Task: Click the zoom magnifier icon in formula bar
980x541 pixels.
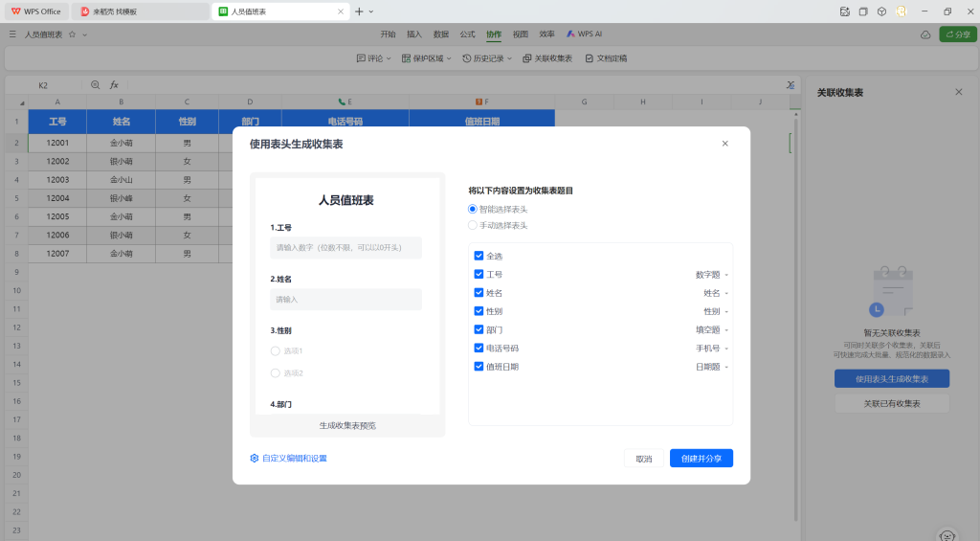Action: (95, 85)
